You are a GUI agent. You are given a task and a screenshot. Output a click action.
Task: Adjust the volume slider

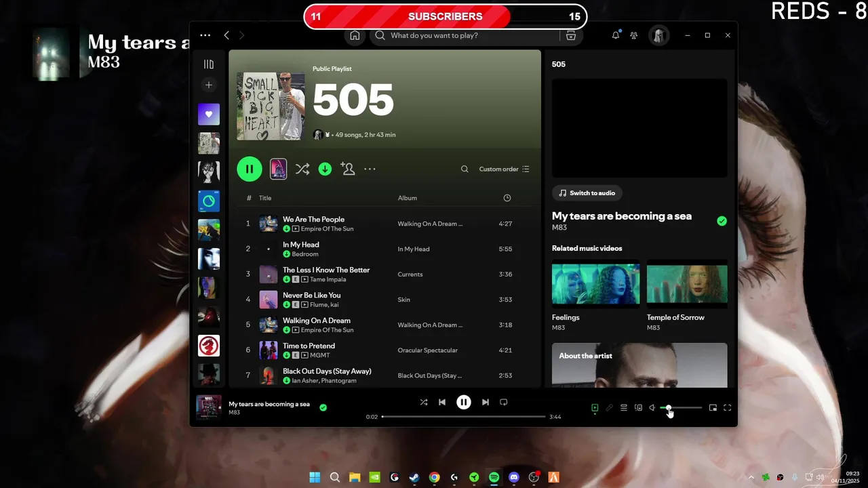click(x=681, y=408)
